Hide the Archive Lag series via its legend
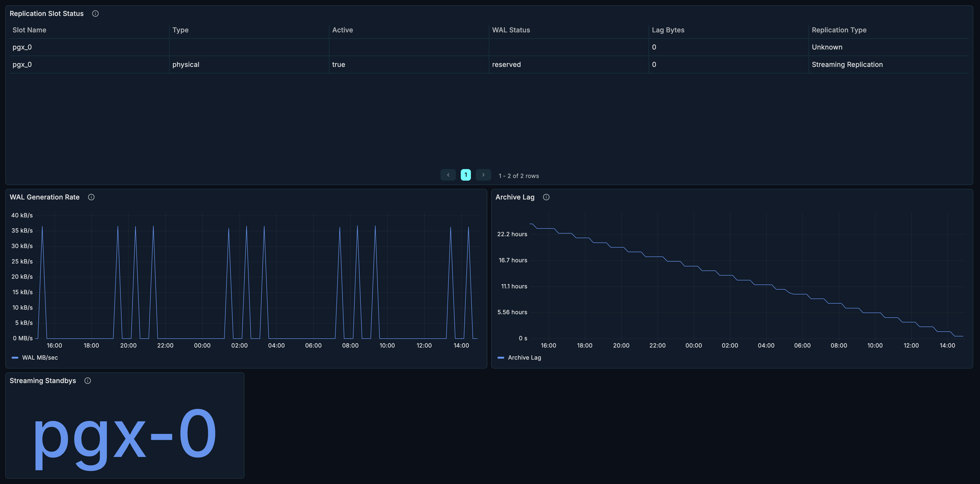The height and width of the screenshot is (484, 980). coord(524,357)
